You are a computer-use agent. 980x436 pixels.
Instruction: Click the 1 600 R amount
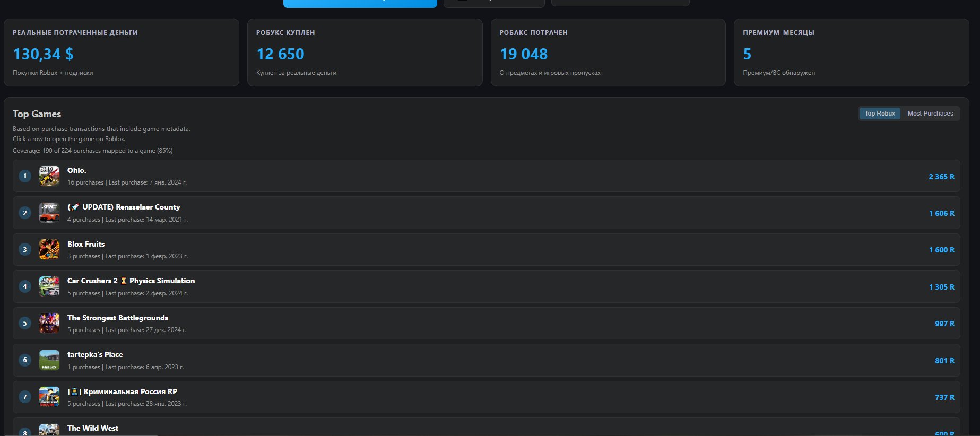pos(941,250)
